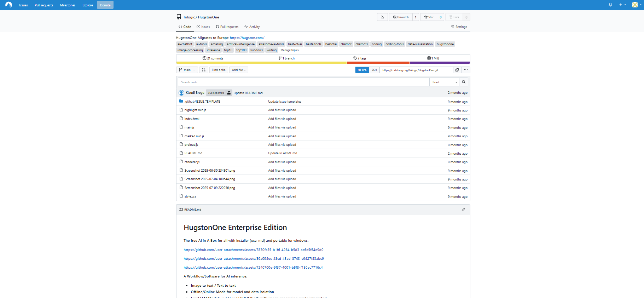This screenshot has width=644, height=298.
Task: Copy the repository clone URL
Action: coord(457,70)
